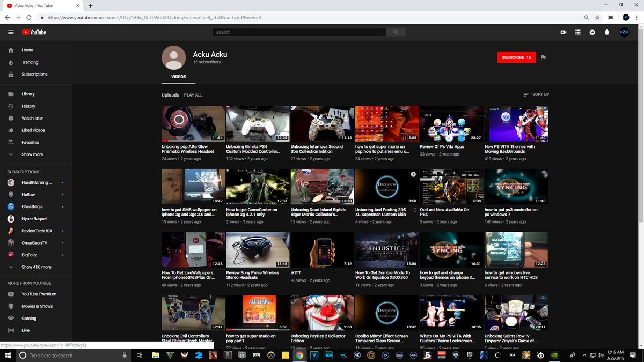The height and width of the screenshot is (362, 644).
Task: Open the iKITT video thumbnail
Action: [x=322, y=250]
